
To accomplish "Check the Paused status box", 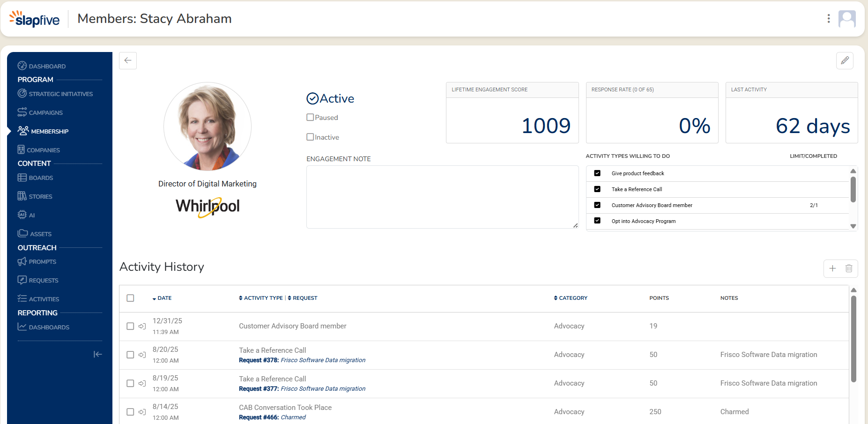I will (310, 117).
